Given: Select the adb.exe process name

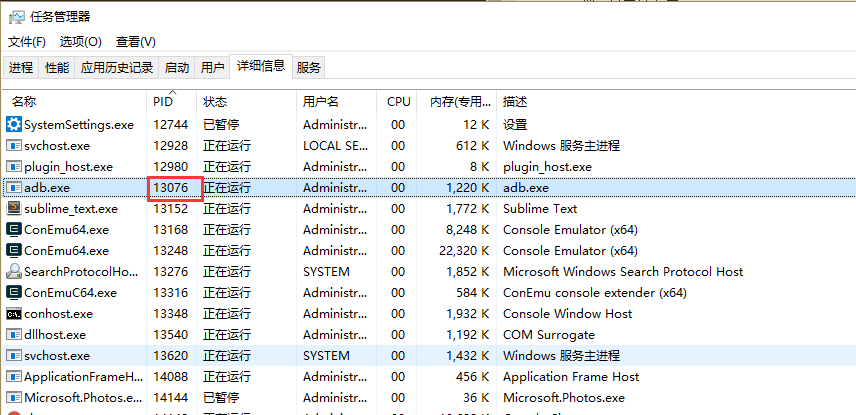Looking at the screenshot, I should pyautogui.click(x=47, y=187).
